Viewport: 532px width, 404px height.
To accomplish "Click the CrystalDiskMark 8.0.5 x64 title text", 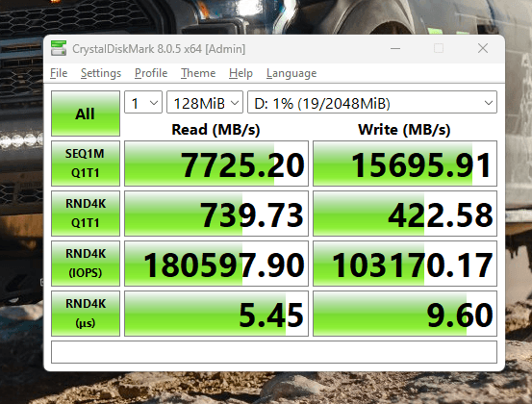I will click(x=159, y=49).
